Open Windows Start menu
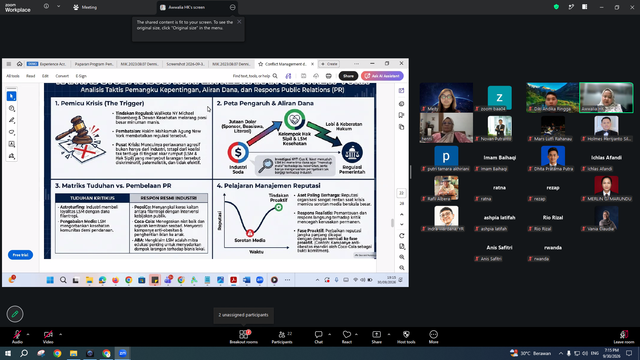640x360 pixels. [8, 353]
